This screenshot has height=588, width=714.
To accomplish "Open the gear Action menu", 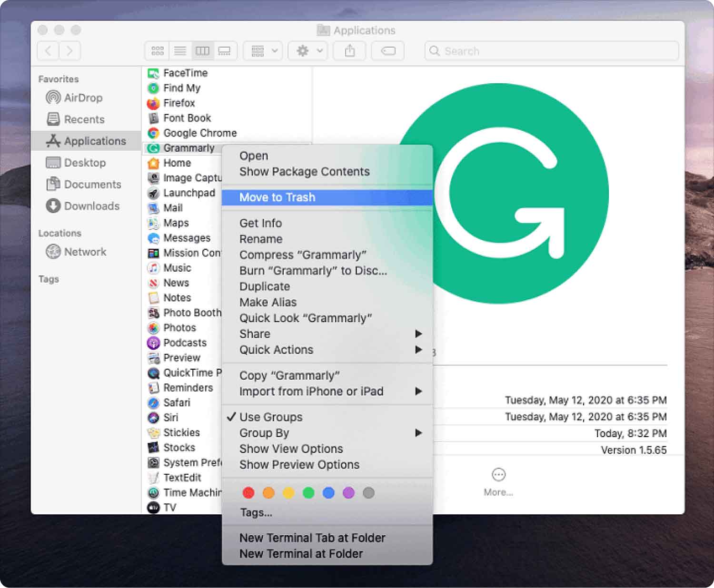I will 308,51.
